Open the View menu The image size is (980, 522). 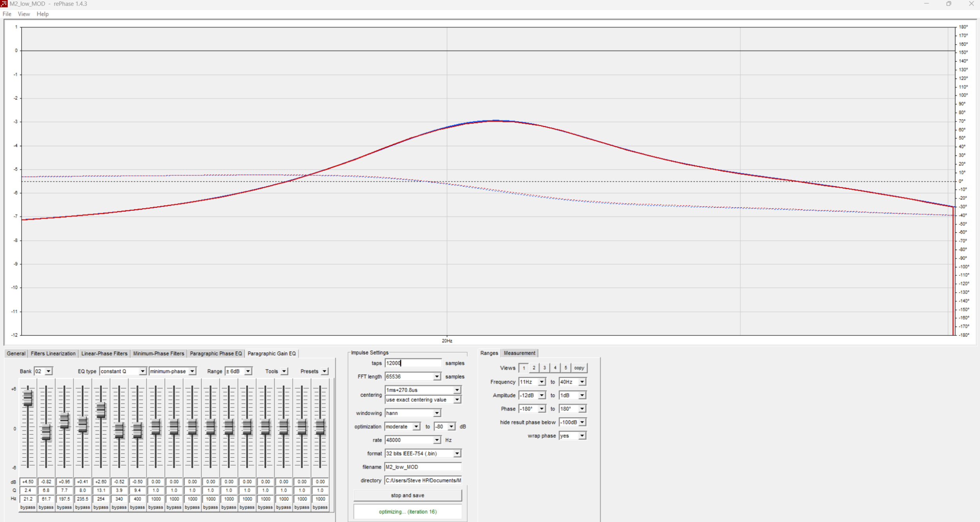click(24, 14)
